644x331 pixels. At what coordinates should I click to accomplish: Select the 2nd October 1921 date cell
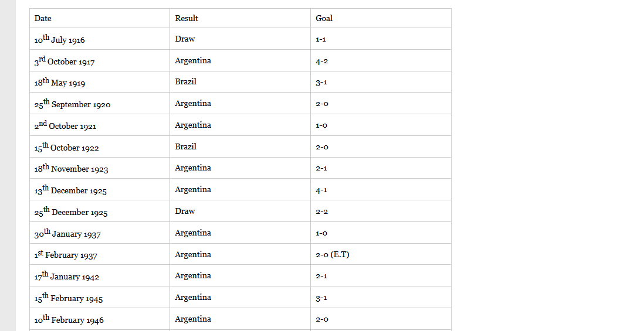coord(65,126)
